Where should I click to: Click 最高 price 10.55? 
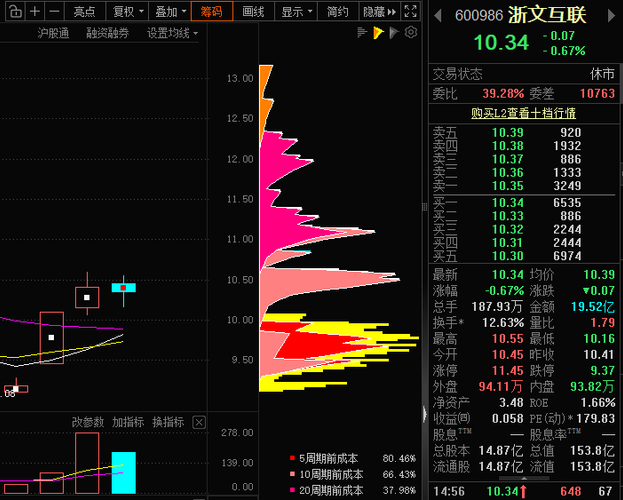point(508,339)
